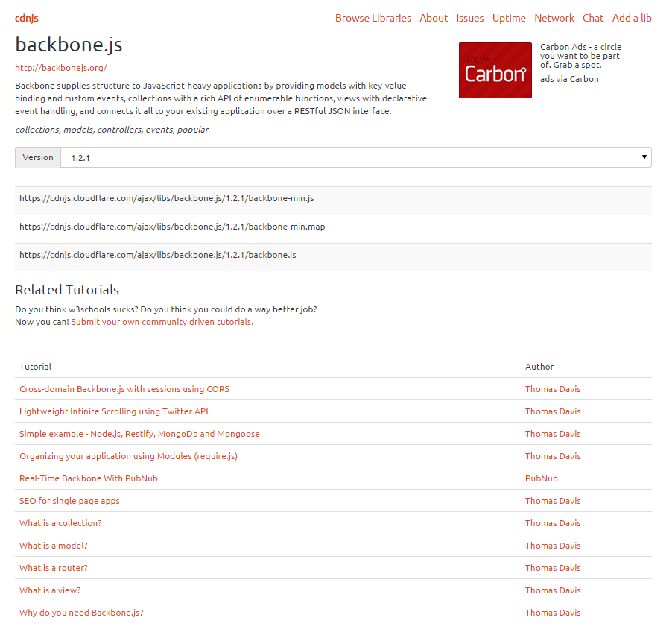The image size is (672, 632).
Task: Click Thomas Davis in the Cross-domain row
Action: coord(553,389)
